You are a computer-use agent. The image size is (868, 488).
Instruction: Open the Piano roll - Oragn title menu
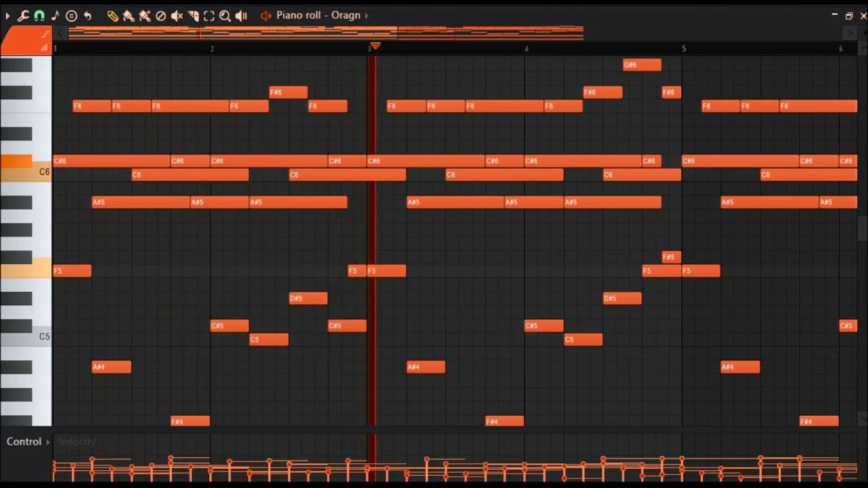318,16
